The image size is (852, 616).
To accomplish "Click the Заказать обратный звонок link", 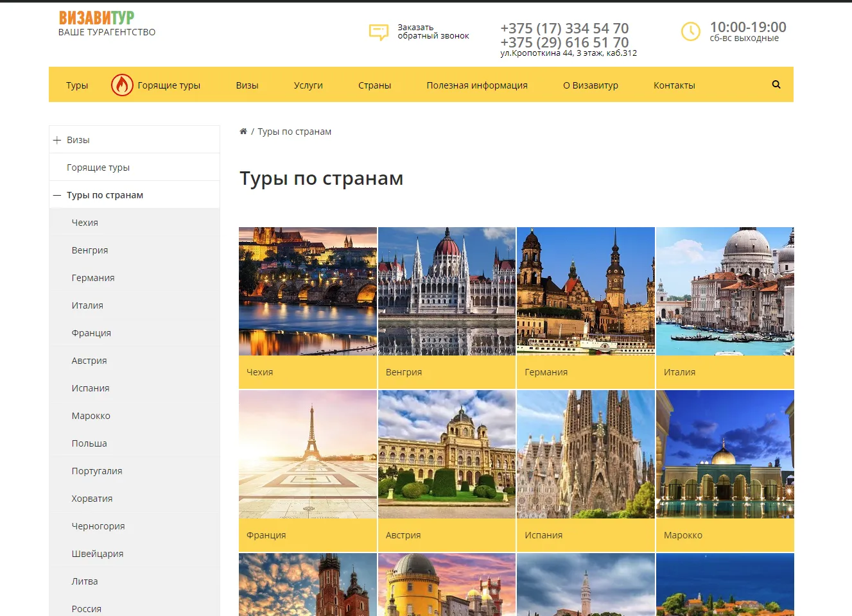I will coord(433,31).
